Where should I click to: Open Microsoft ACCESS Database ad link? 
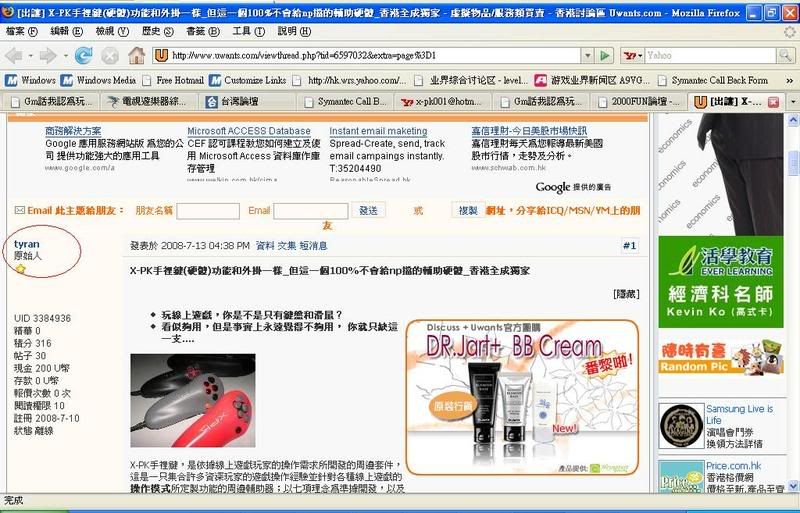point(249,131)
